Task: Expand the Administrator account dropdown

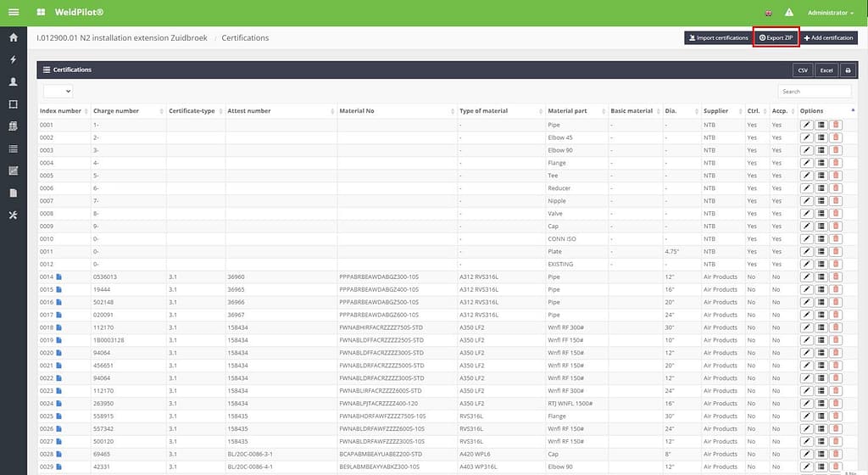Action: (x=831, y=13)
